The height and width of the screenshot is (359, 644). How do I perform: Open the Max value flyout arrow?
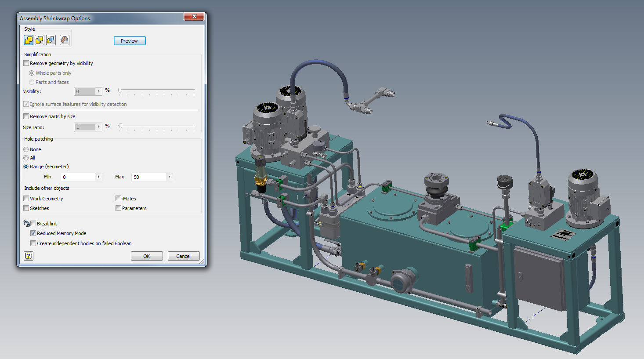170,177
